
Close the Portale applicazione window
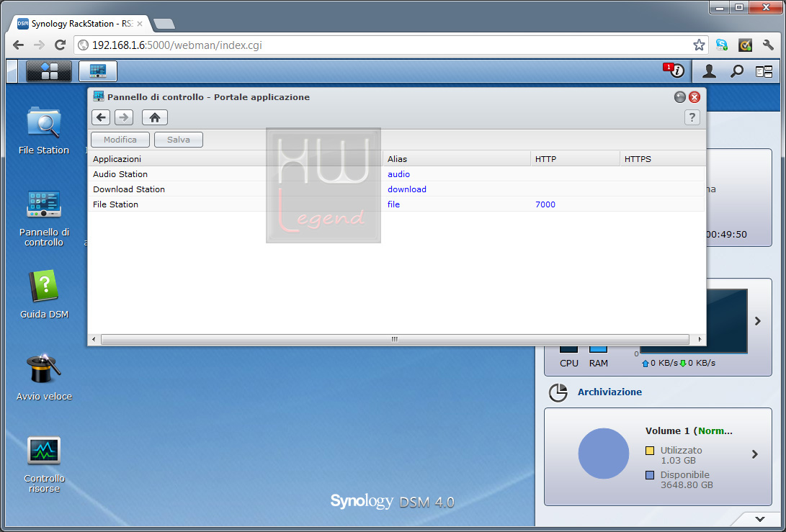coord(695,97)
